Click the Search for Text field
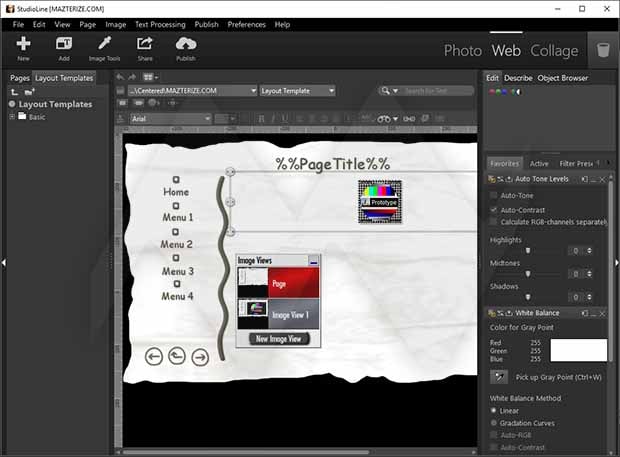Image resolution: width=620 pixels, height=457 pixels. click(438, 91)
